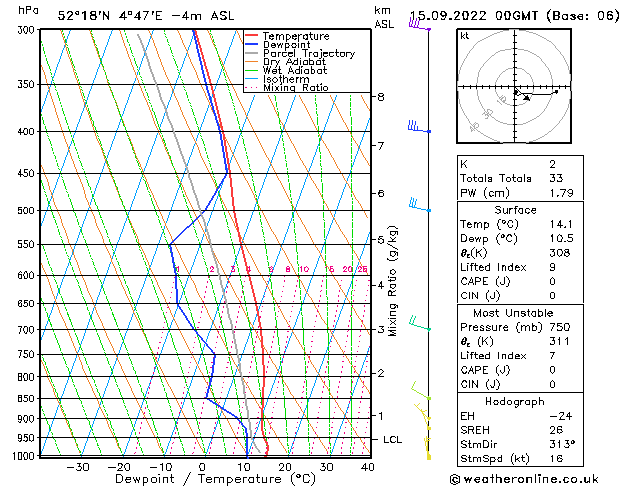Click the yellow wind barb at 900 hPa
Image resolution: width=629 pixels, height=486 pixels.
tap(423, 411)
